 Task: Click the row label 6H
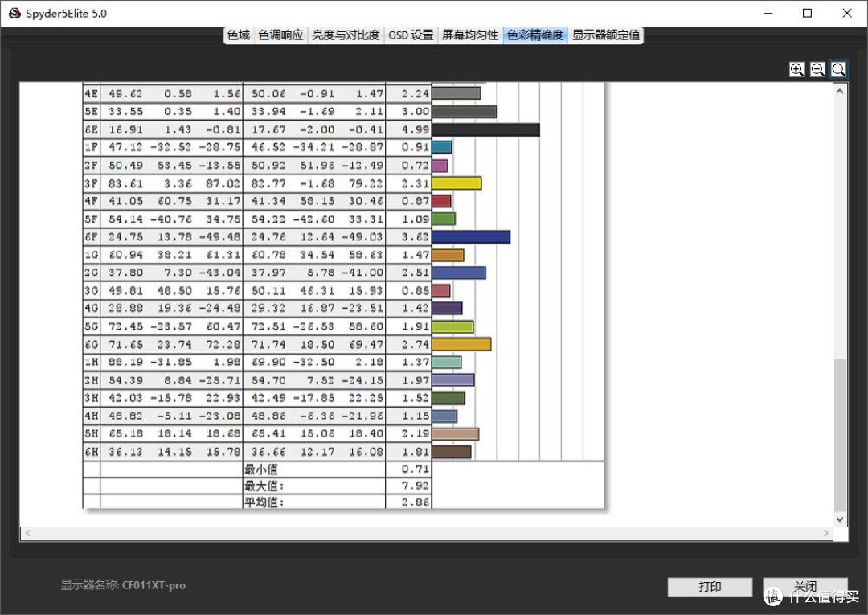click(x=92, y=453)
